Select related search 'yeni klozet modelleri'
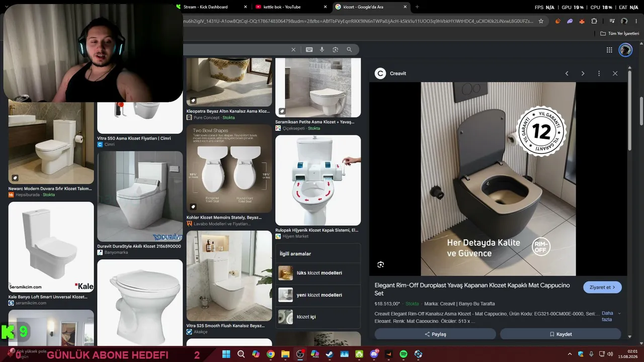The image size is (644, 362). (x=318, y=295)
